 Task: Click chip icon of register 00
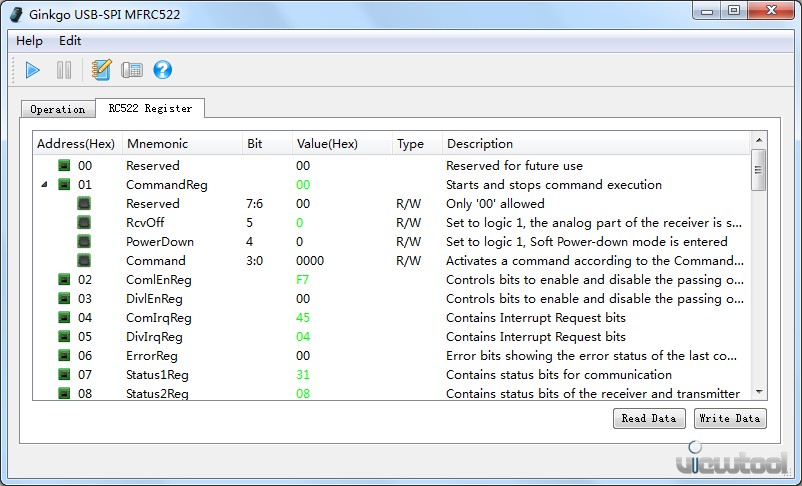click(64, 166)
